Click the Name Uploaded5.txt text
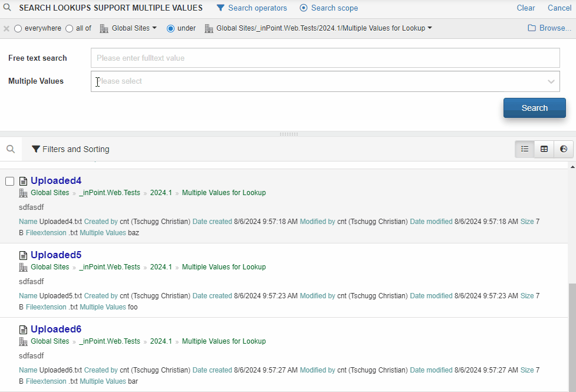Viewport: 576px width, 392px height. point(50,296)
